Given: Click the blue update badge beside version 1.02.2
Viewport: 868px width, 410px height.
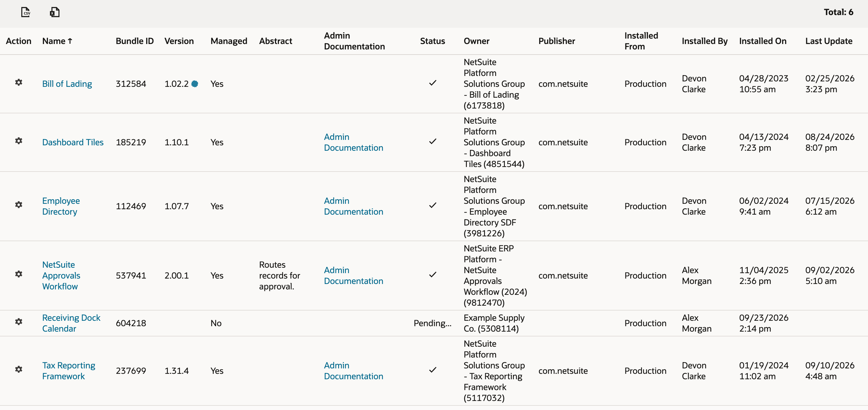Looking at the screenshot, I should coord(195,84).
